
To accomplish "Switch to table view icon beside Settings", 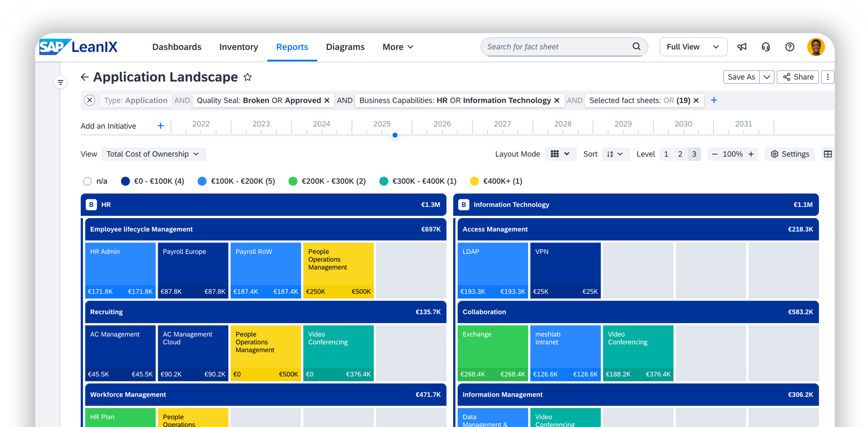I will click(x=828, y=154).
